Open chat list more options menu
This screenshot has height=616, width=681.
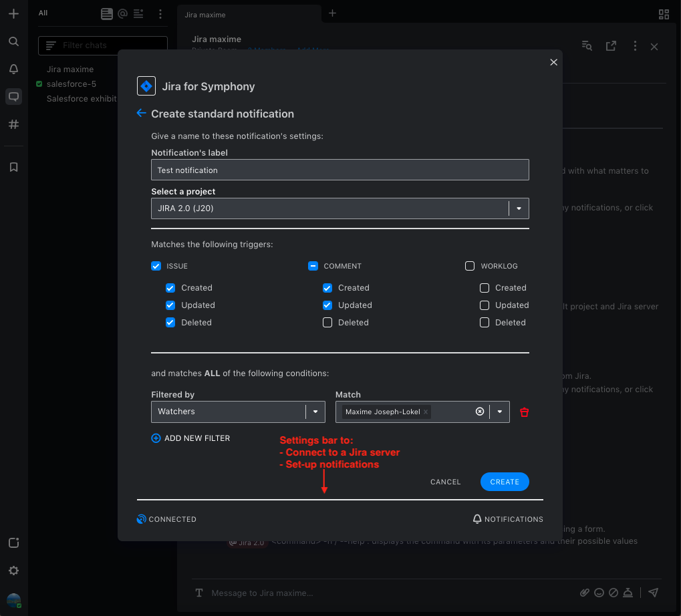click(x=160, y=14)
